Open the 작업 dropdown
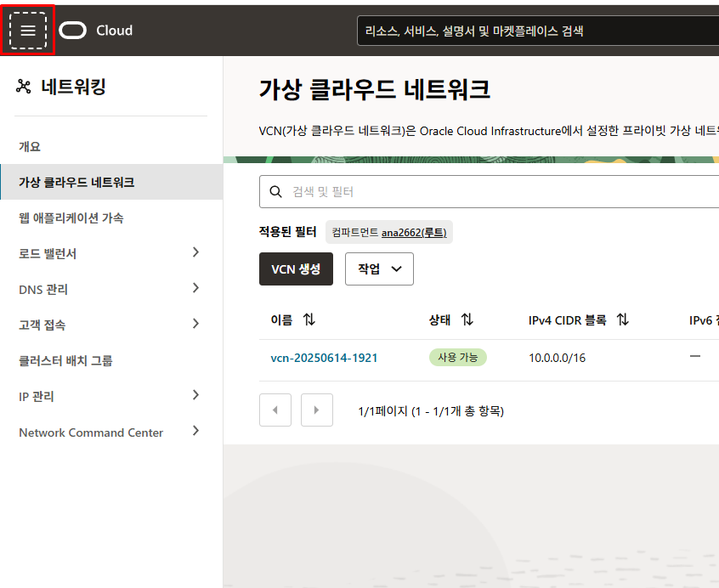This screenshot has height=588, width=719. [x=379, y=269]
